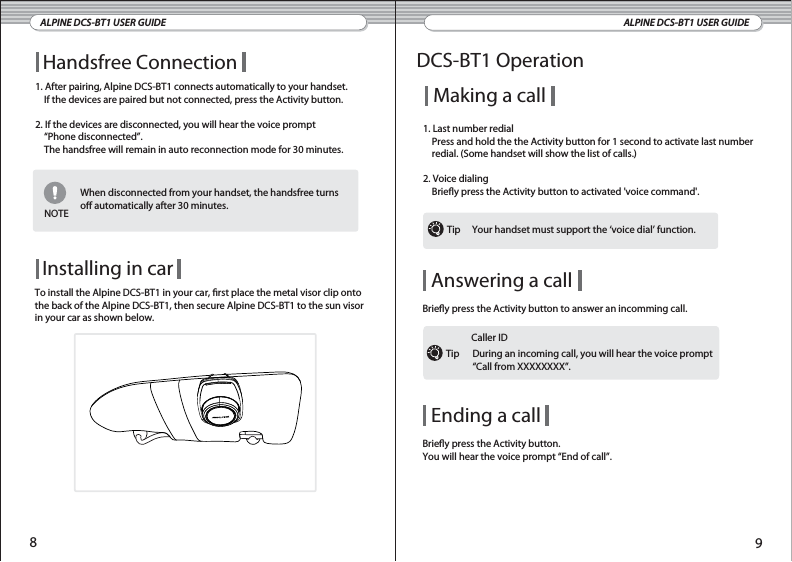Click 'the back of the Alpine DCS-BT1, then secure' line
Viewport: 792px width, 562px height.
(x=199, y=305)
